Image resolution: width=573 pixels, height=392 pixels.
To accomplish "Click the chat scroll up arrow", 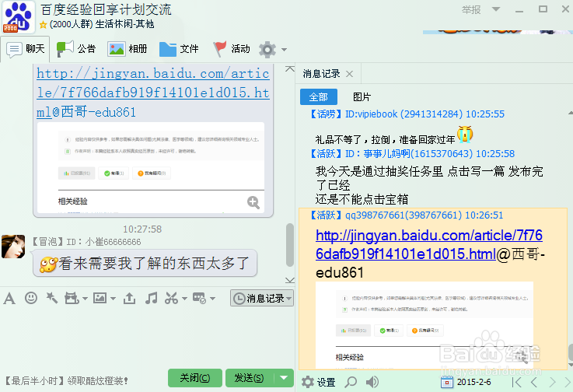I will point(290,68).
